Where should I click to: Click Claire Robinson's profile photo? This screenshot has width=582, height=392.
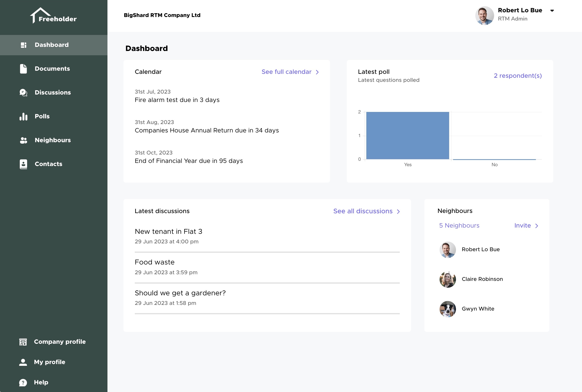click(448, 279)
